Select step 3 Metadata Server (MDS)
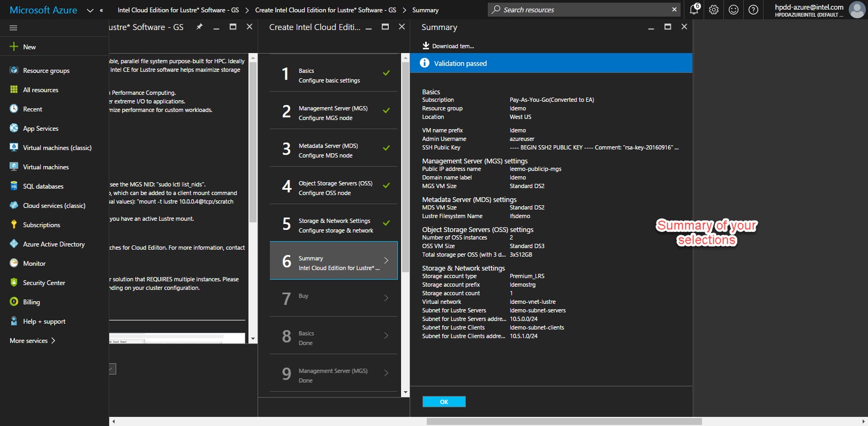Viewport: 868px width, 426px height. tap(334, 148)
